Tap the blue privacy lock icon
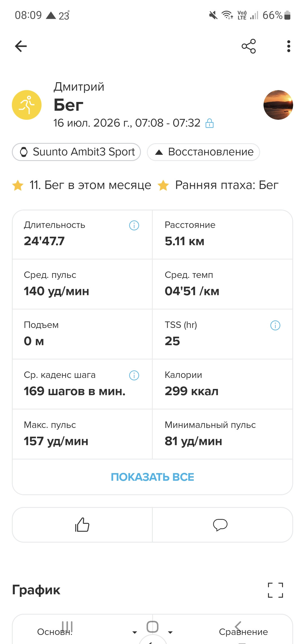 210,123
